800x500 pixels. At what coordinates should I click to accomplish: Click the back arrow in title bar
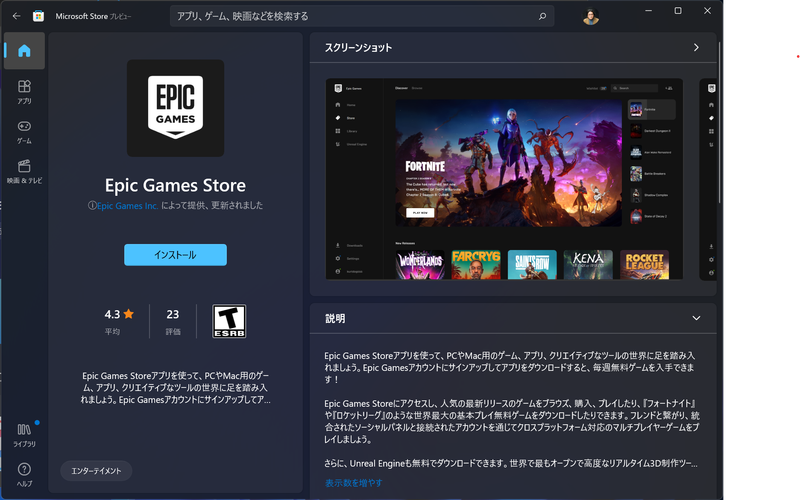[16, 16]
